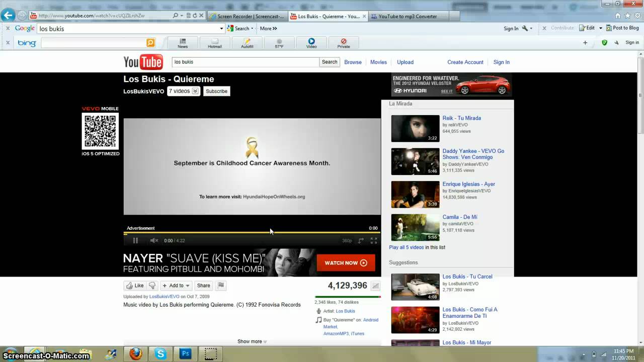
Task: Click the LosBukisVEVO uploader link
Action: point(165,297)
